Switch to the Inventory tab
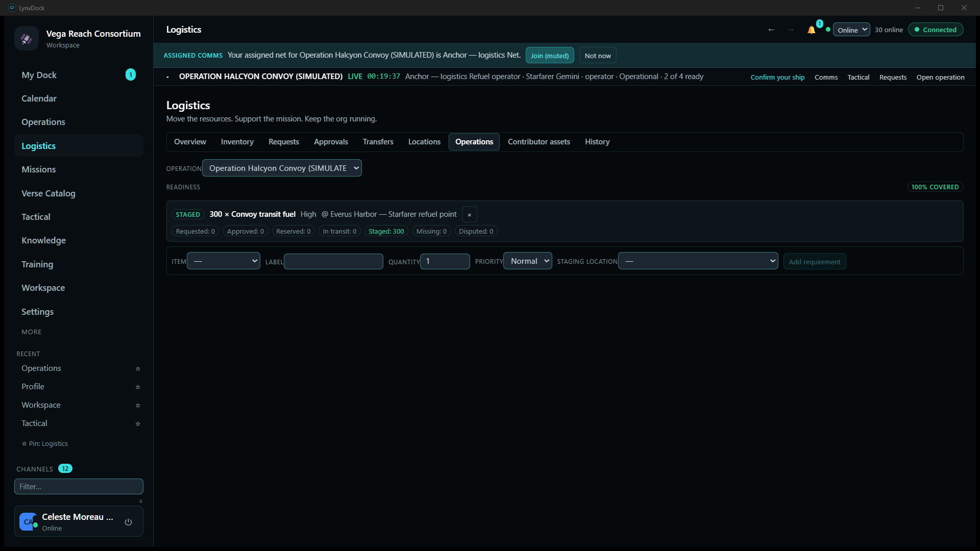Image resolution: width=980 pixels, height=551 pixels. [237, 142]
